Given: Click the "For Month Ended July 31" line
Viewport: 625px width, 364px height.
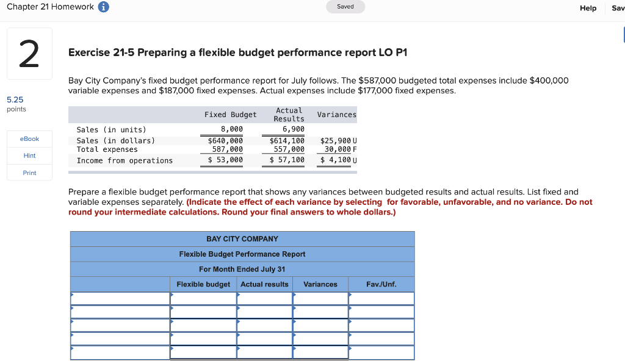Looking at the screenshot, I should coord(242,269).
